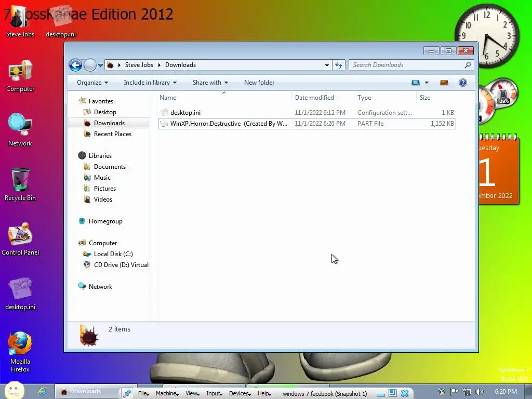
Task: Select Downloads in address breadcrumb
Action: (x=180, y=65)
